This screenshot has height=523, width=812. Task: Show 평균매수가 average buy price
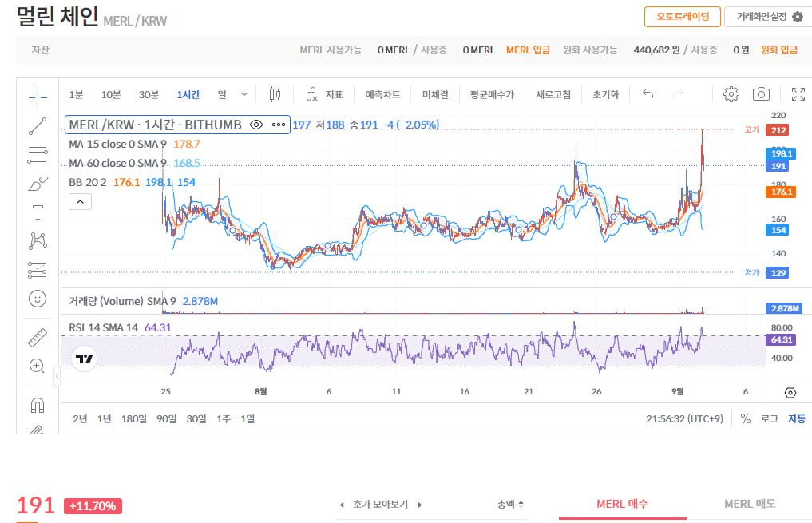click(x=492, y=94)
